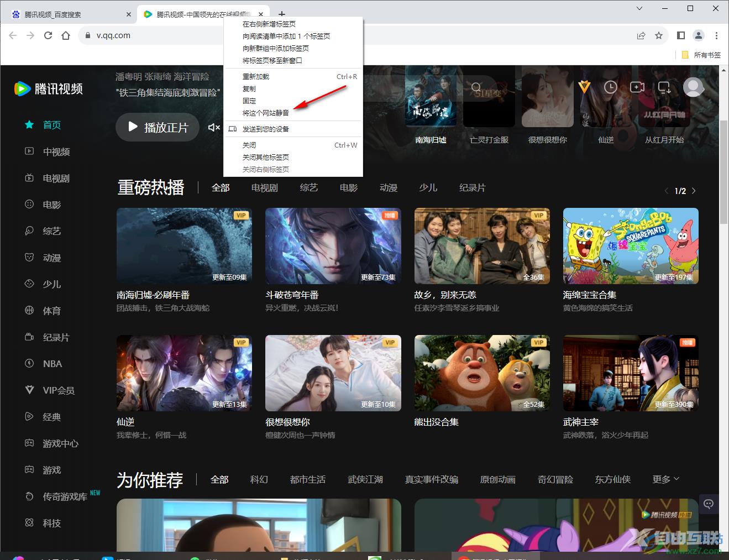The height and width of the screenshot is (560, 729).
Task: Go to browser home page
Action: click(x=66, y=35)
